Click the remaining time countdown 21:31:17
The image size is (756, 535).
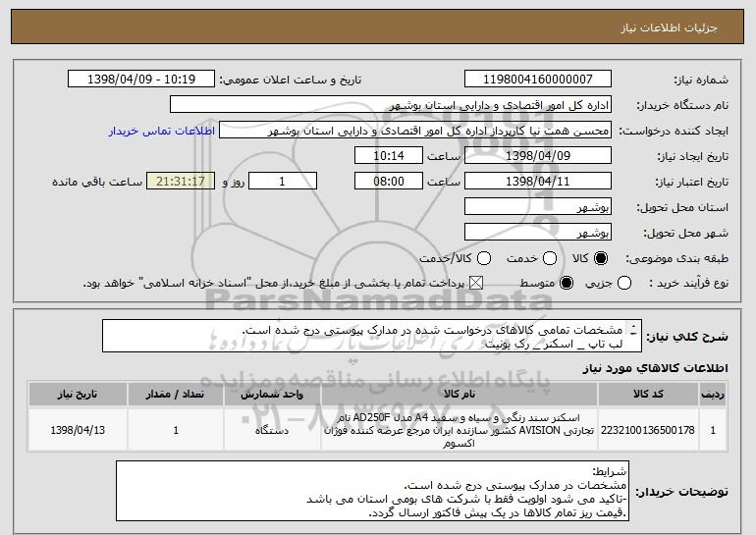point(181,182)
